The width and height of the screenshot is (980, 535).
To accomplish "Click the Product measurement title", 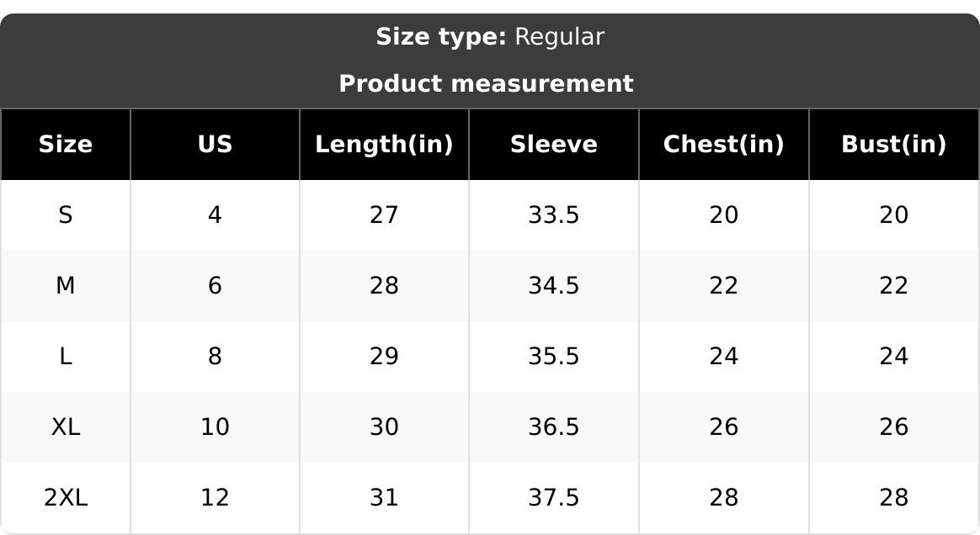I will coord(486,84).
